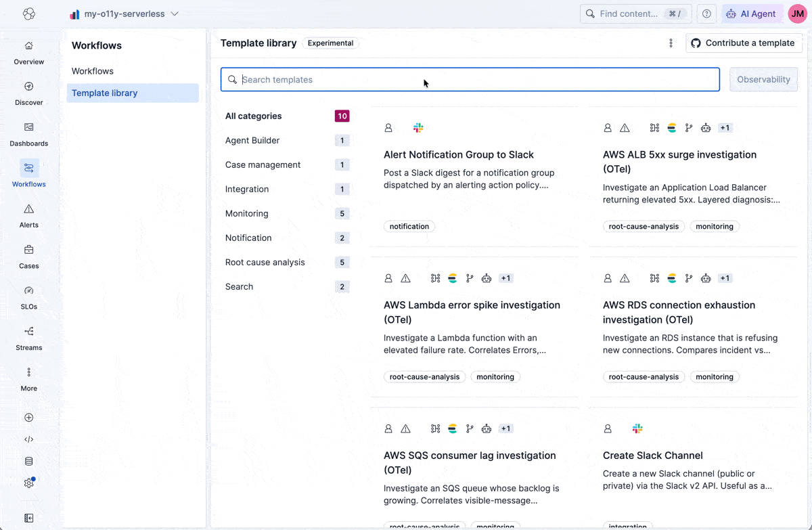Open SLOs from the sidebar
812x530 pixels.
tap(29, 297)
